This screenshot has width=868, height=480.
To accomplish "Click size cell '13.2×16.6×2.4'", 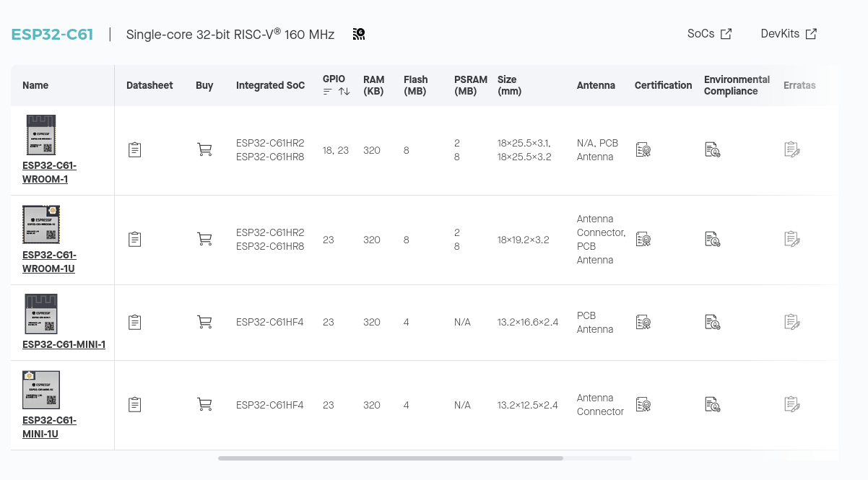I will [528, 322].
